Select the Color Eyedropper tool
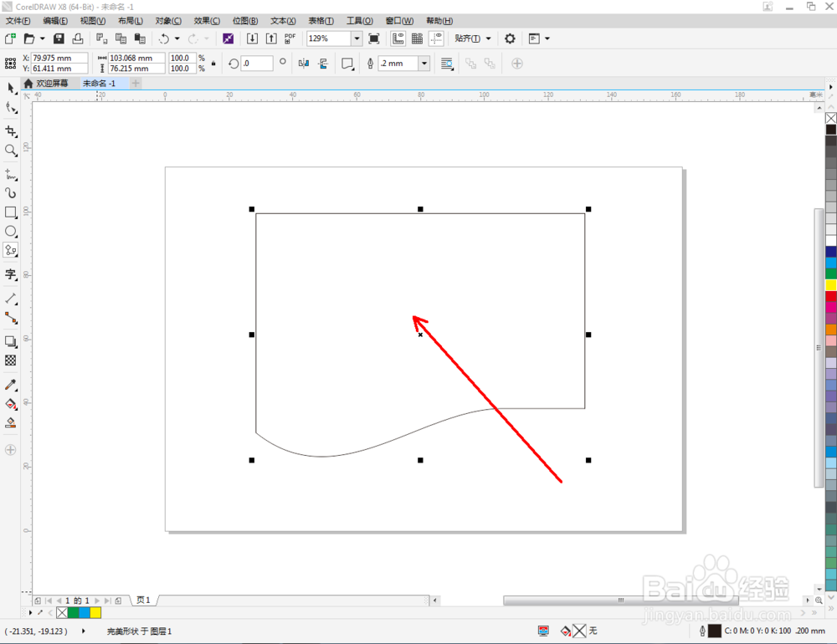 click(x=11, y=385)
